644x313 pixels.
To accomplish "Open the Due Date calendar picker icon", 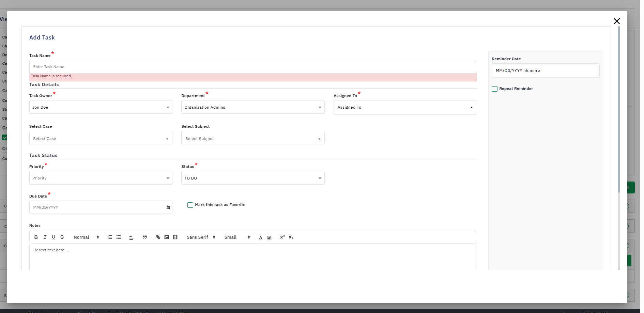I will (168, 207).
